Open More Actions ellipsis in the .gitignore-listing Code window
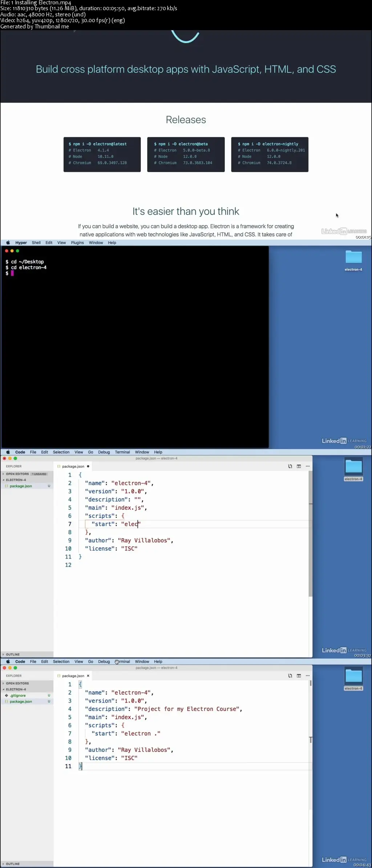Viewport: 372px width, 868px height. pos(308,676)
